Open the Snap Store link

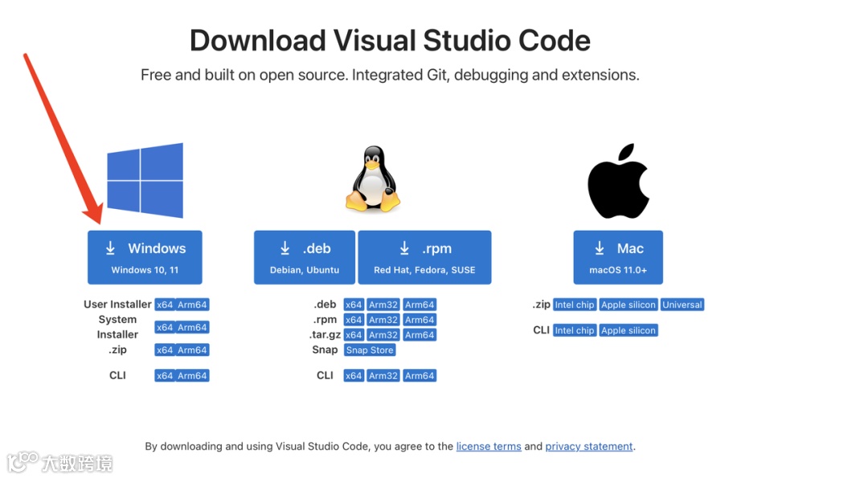370,350
